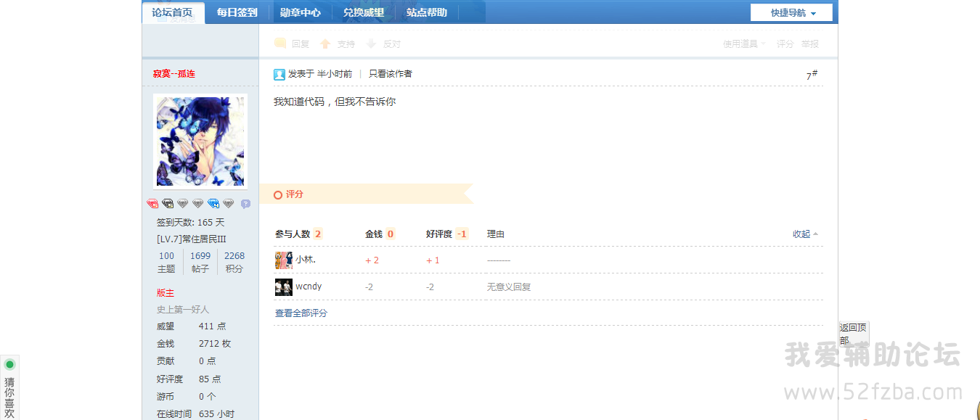Click the 2268 积分 count
Screen dimensions: 980x420
234,262
